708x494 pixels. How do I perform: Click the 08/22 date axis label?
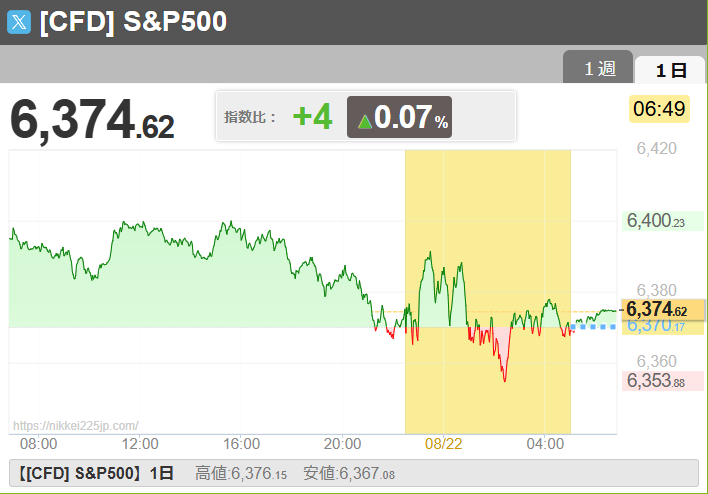click(x=443, y=444)
